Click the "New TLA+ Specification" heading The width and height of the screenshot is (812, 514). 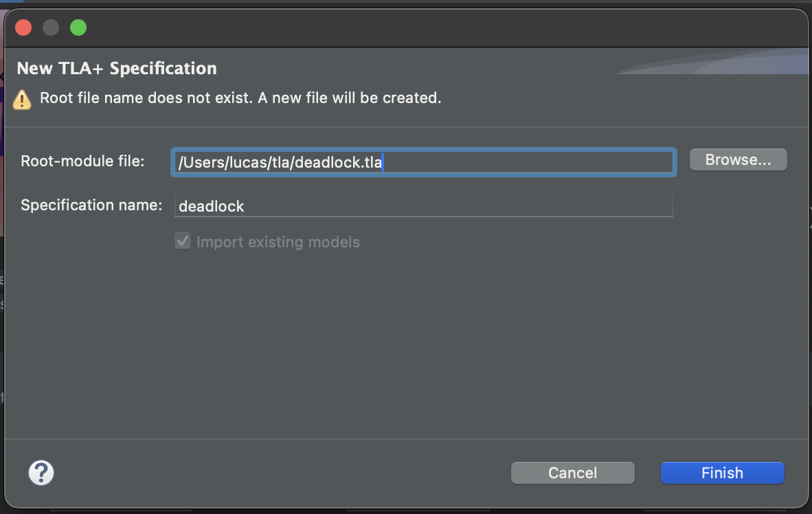[x=117, y=69]
